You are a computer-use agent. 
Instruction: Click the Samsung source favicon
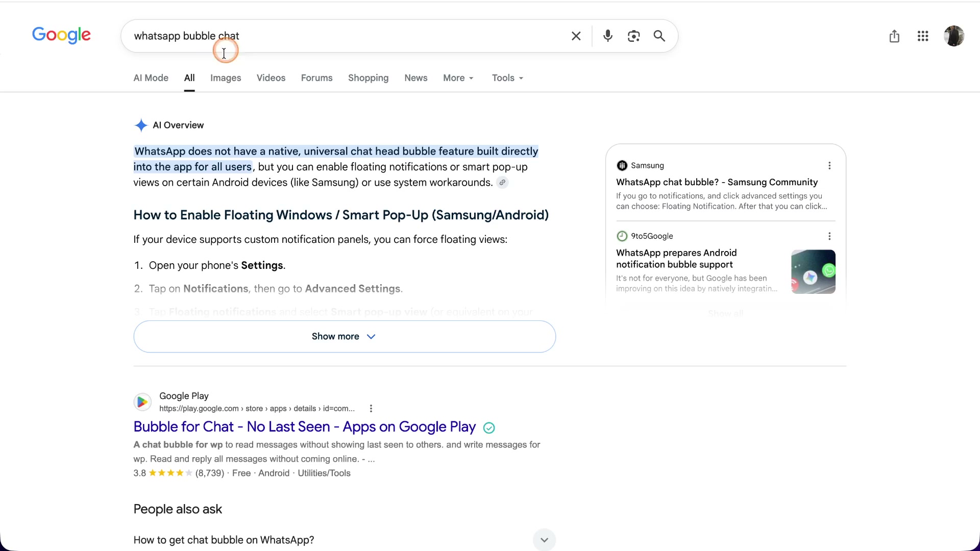click(622, 166)
